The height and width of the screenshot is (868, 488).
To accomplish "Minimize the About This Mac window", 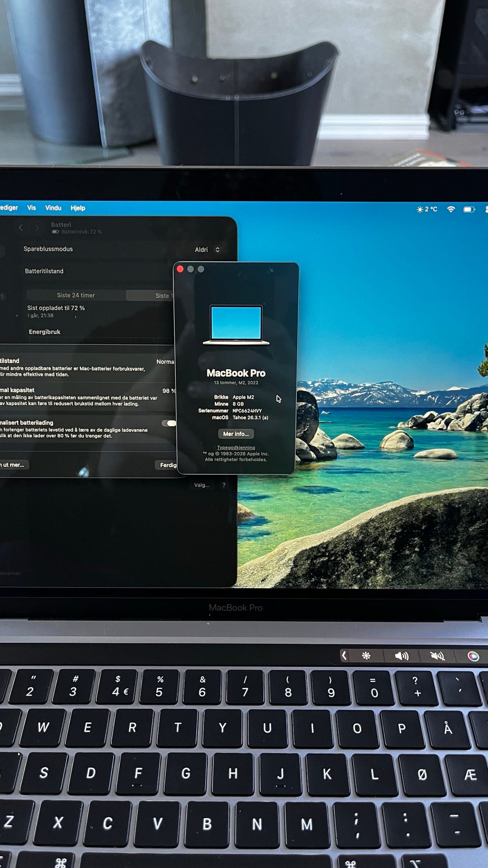I will pyautogui.click(x=191, y=269).
